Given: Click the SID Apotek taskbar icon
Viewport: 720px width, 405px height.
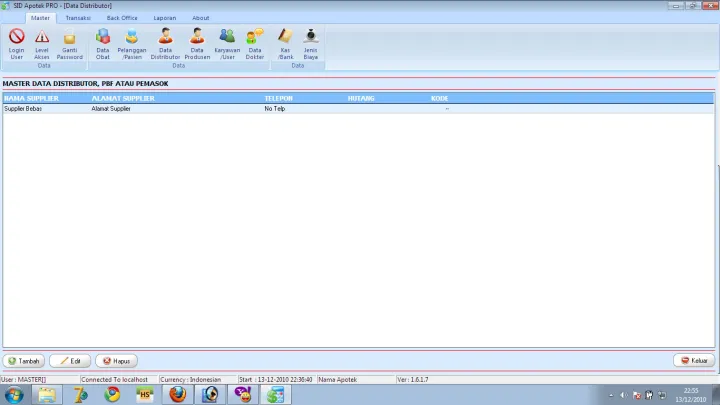Looking at the screenshot, I should pos(276,395).
